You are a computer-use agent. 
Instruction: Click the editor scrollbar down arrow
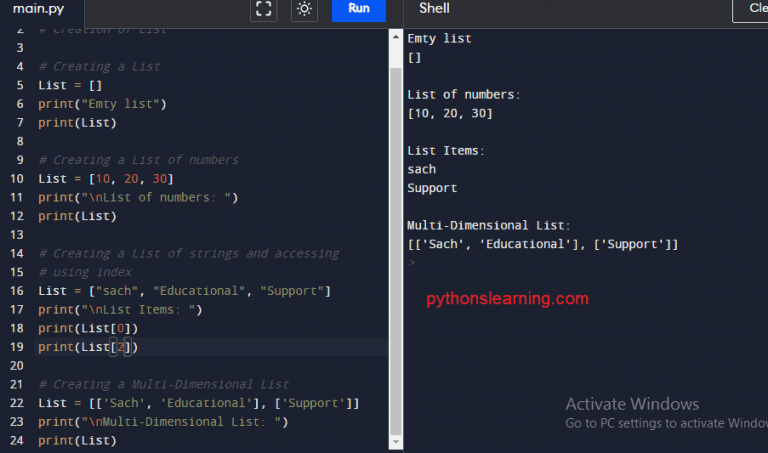(395, 442)
